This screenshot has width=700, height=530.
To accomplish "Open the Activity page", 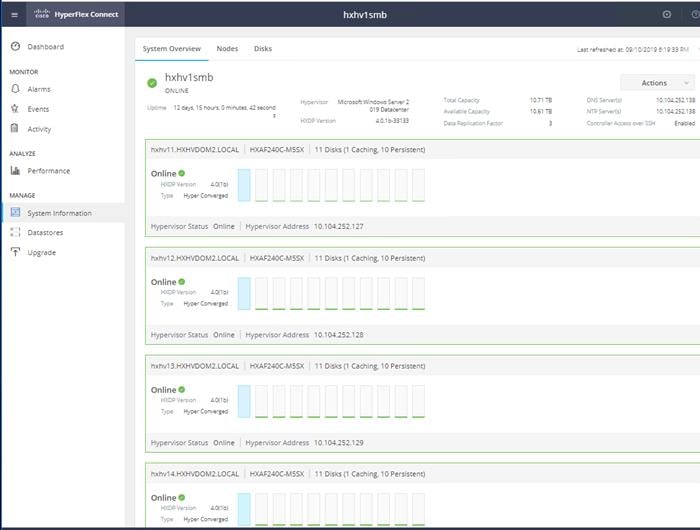I will coord(39,129).
